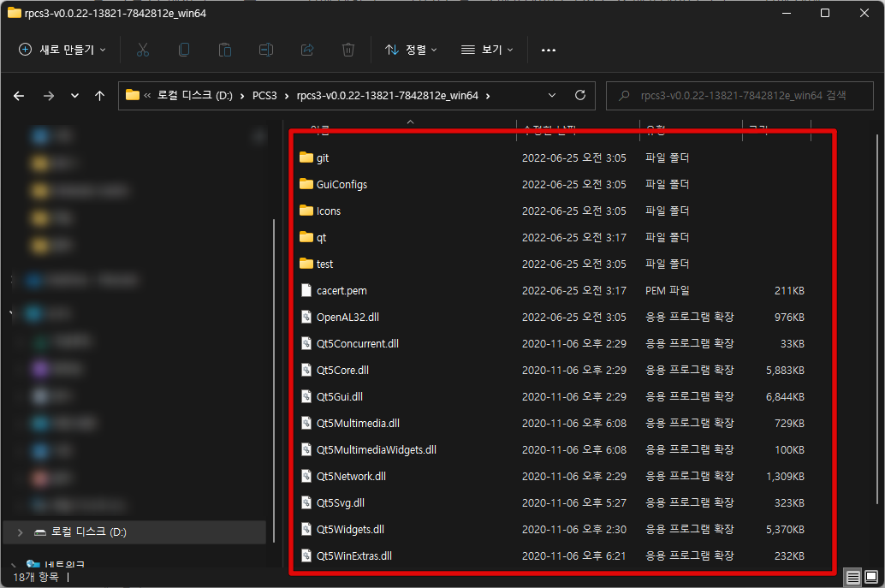Go up one folder level

click(99, 96)
